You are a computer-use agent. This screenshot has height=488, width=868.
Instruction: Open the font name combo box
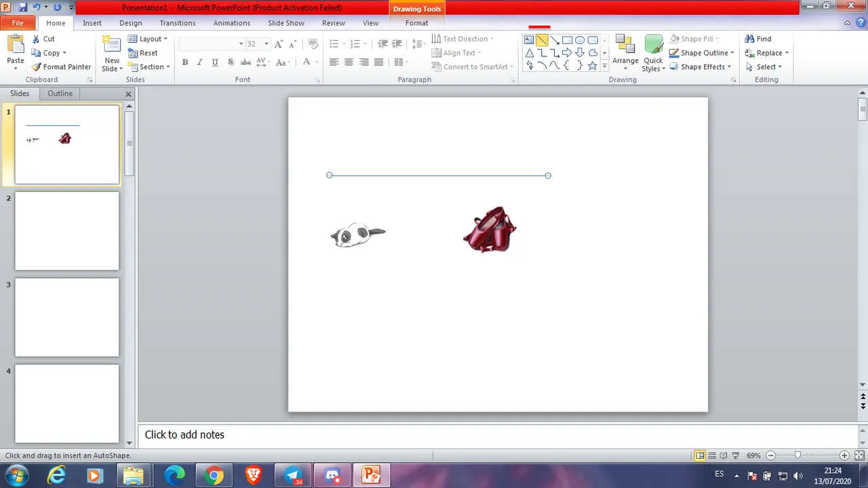[211, 44]
